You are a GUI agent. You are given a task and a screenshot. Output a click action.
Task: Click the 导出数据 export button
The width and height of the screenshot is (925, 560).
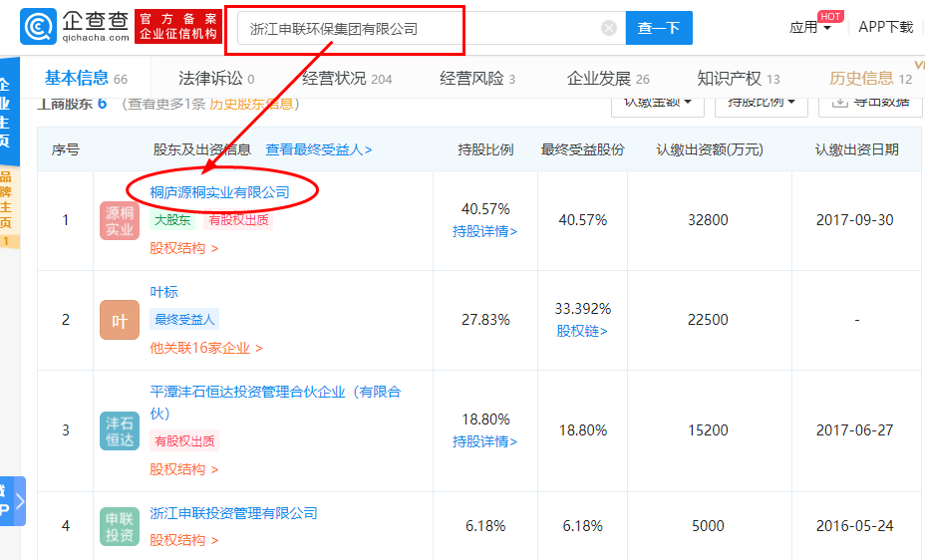[x=870, y=105]
